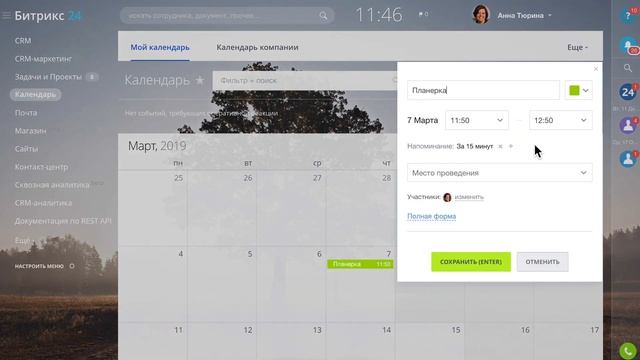640x360 pixels.
Task: Open Почта menu item
Action: coord(26,113)
